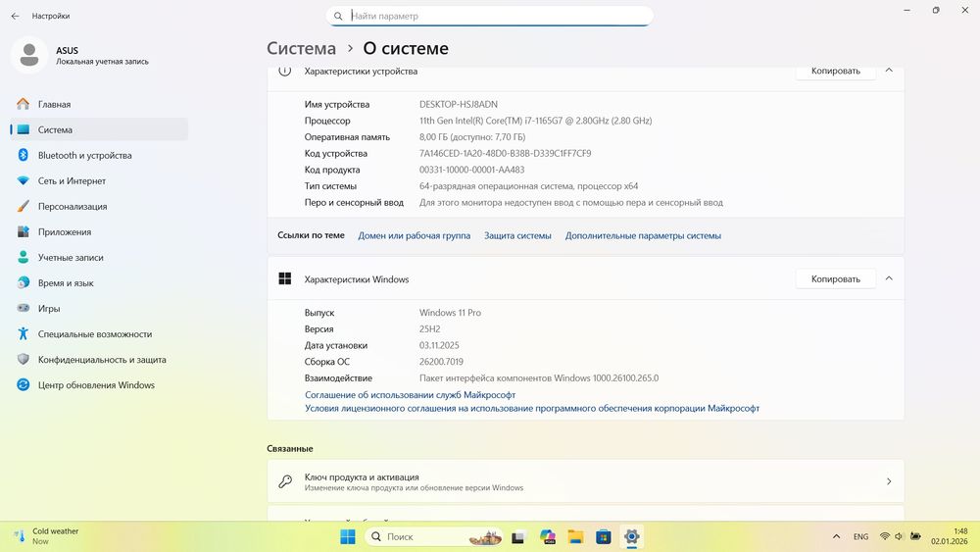Viewport: 980px width, 552px height.
Task: Open Условия лицензионного соглашения link
Action: click(532, 408)
